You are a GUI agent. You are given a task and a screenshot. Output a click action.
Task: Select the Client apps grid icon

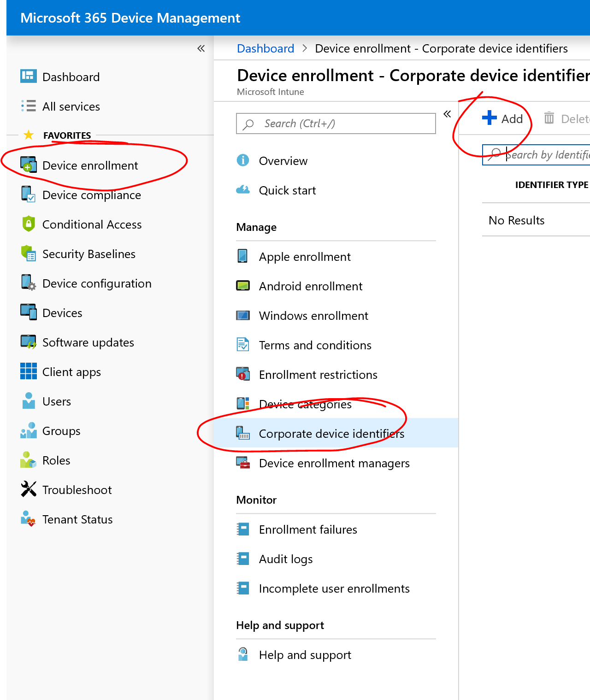tap(28, 371)
